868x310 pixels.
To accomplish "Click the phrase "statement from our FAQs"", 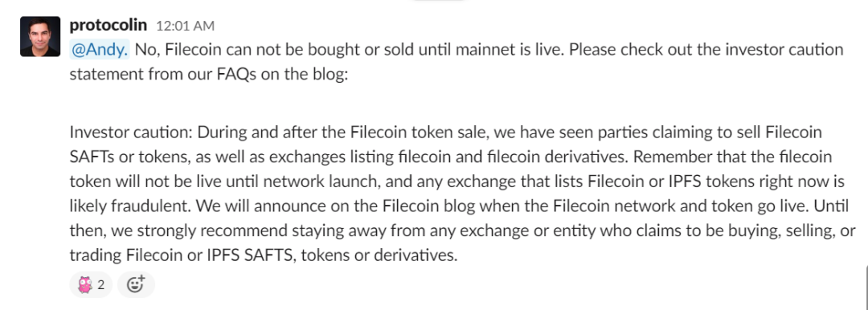I will pos(163,75).
